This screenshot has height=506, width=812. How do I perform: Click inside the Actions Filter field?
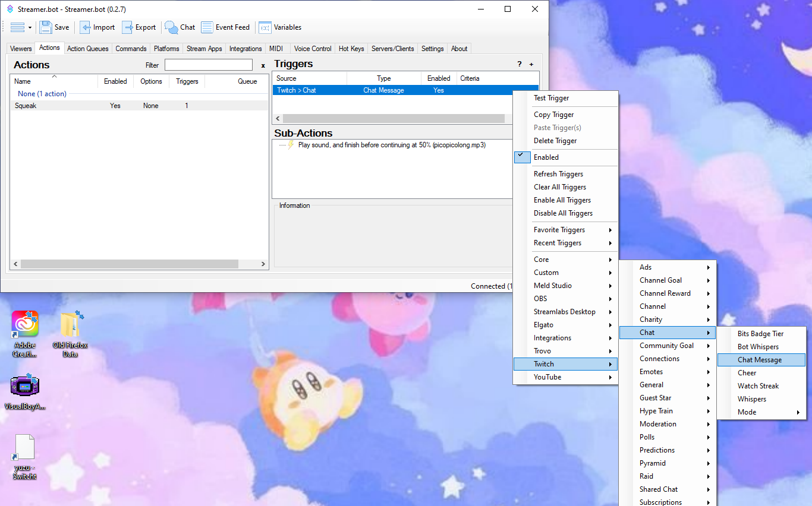(209, 65)
